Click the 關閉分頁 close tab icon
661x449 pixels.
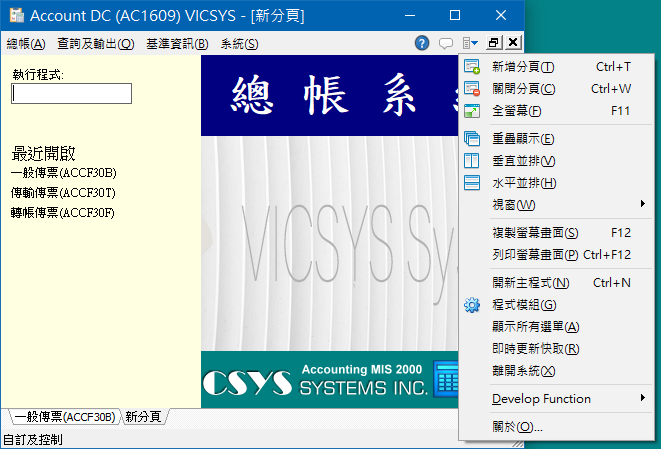[x=472, y=89]
